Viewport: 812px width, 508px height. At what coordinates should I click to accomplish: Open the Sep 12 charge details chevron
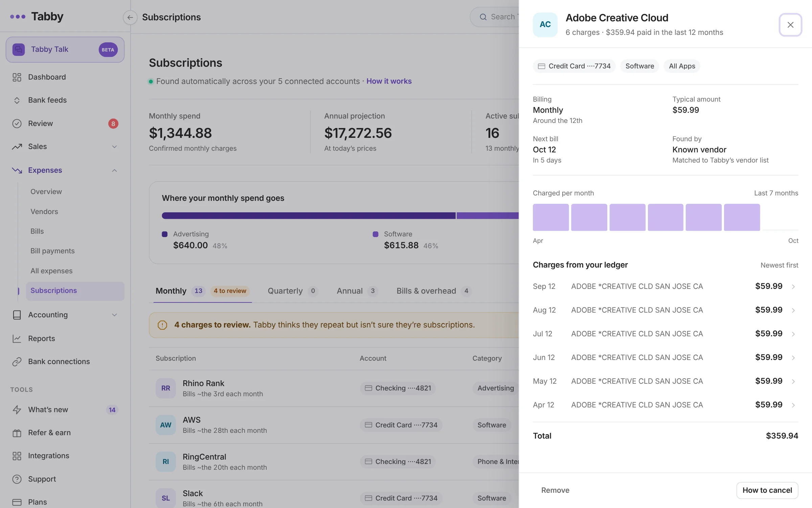click(x=793, y=287)
